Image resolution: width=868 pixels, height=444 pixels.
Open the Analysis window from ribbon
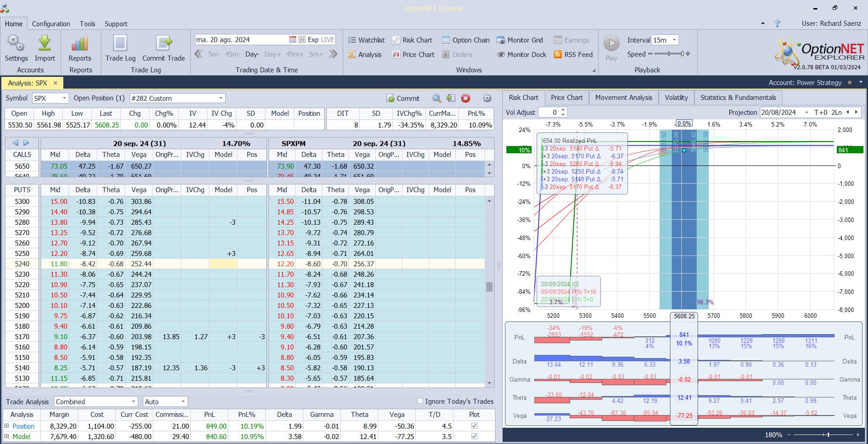(365, 54)
